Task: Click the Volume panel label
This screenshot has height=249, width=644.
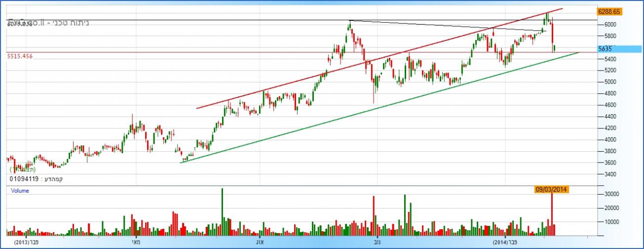Action: 20,191
